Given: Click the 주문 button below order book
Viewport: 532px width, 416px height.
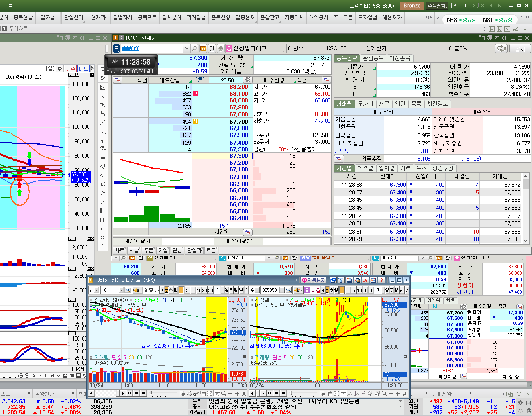Looking at the screenshot, I should 149,250.
